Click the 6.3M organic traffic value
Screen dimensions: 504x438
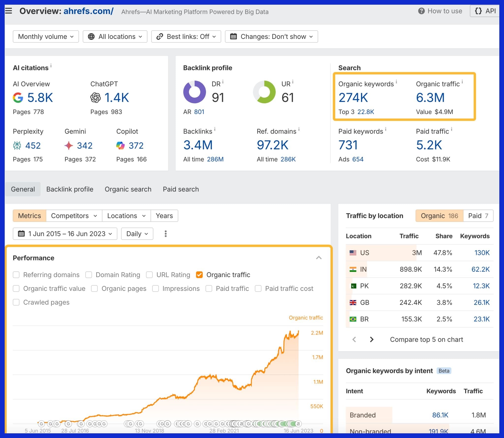tap(430, 98)
